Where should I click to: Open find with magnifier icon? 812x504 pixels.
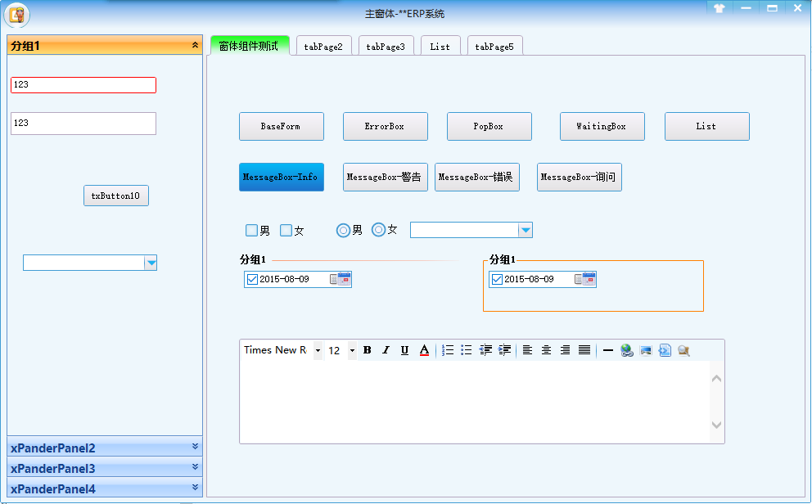(x=683, y=350)
